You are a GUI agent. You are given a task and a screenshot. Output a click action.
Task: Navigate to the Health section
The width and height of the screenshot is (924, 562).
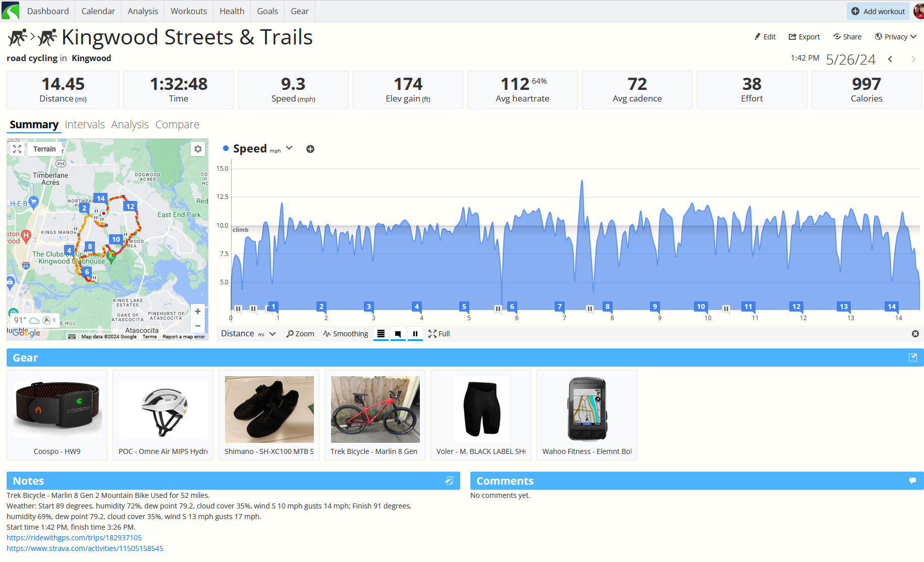(x=232, y=11)
